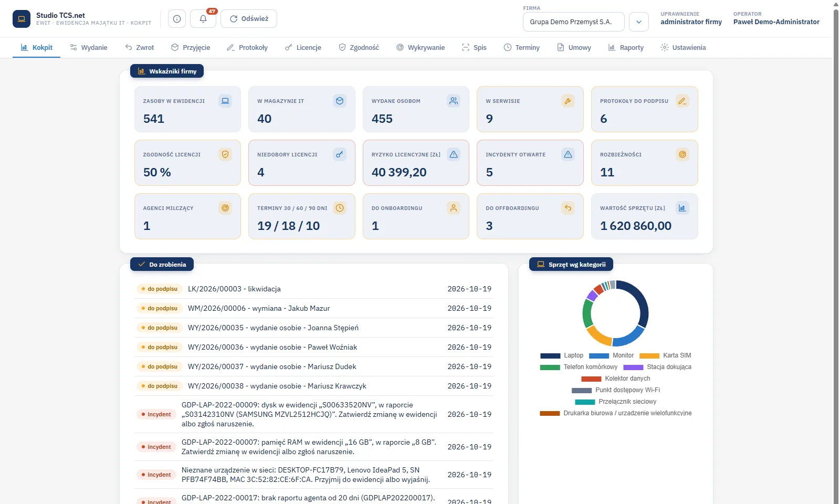This screenshot has width=840, height=504.
Task: Go to the Terminy tab
Action: tap(522, 47)
